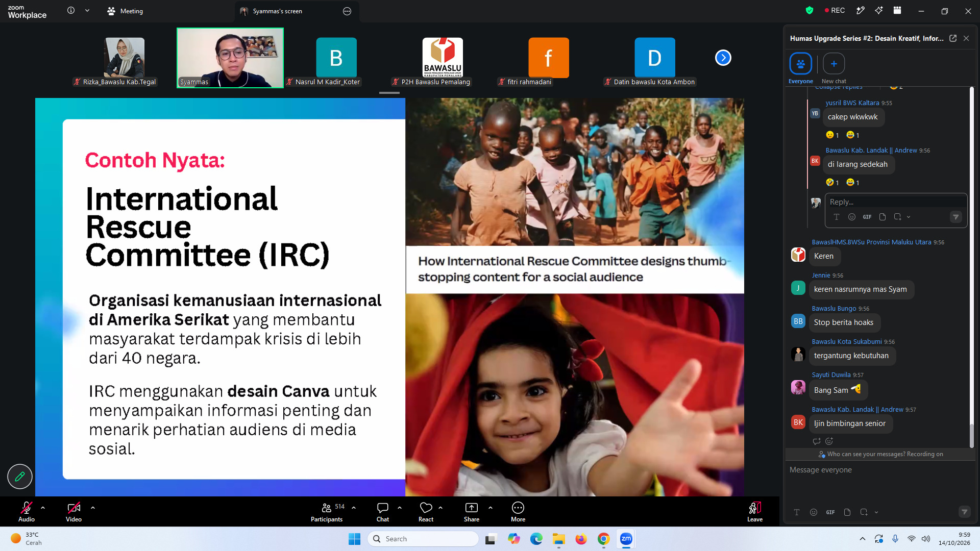The width and height of the screenshot is (980, 551).
Task: Insert GIF in thread reply toolbar
Action: pyautogui.click(x=867, y=217)
